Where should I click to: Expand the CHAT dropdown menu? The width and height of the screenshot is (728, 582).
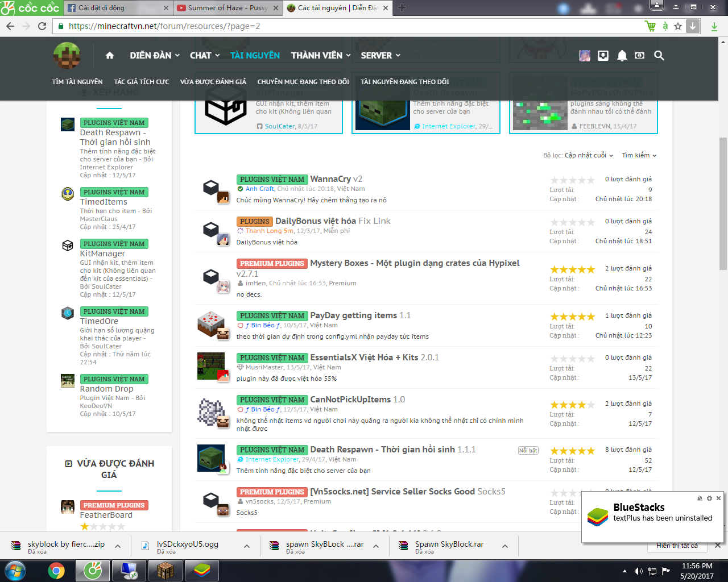pos(205,55)
